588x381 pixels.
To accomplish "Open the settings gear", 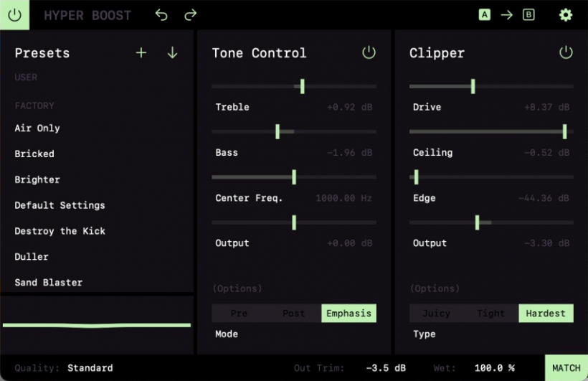I will pos(566,15).
